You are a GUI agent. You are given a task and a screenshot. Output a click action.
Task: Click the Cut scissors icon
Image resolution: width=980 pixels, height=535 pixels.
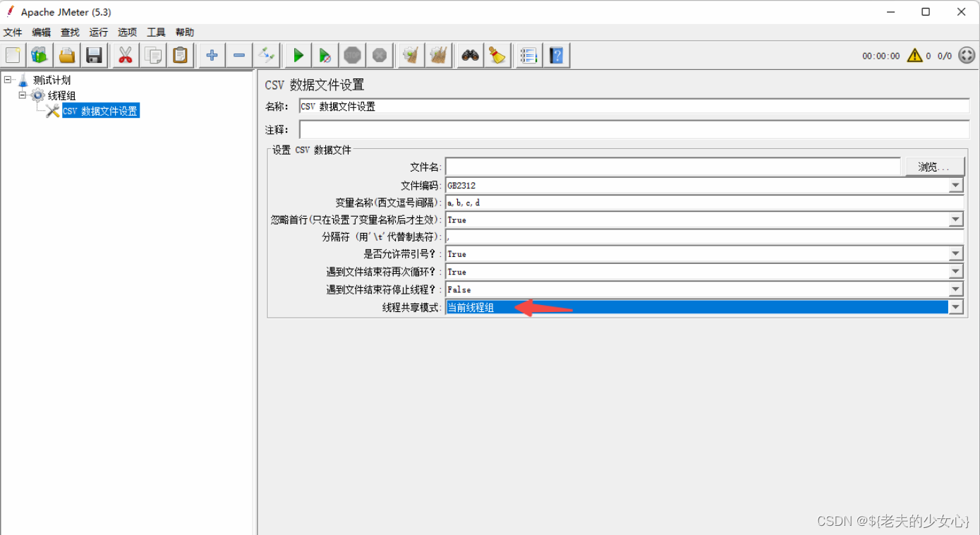pos(126,55)
